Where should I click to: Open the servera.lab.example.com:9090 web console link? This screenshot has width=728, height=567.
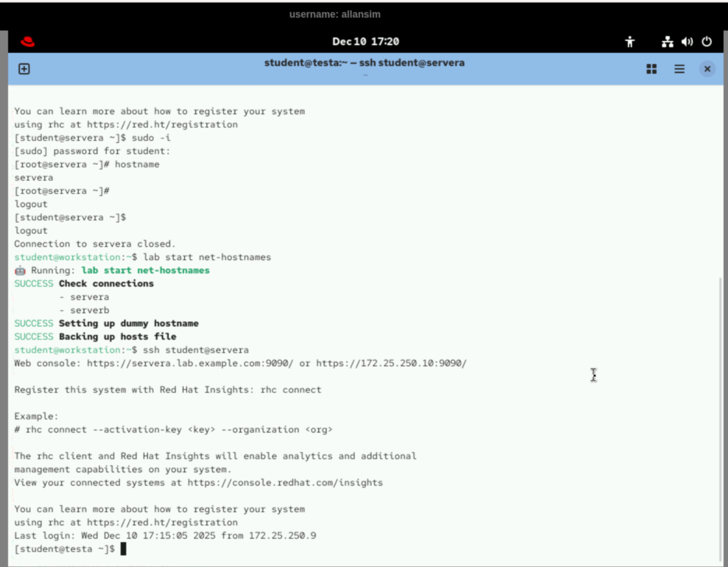(x=190, y=363)
